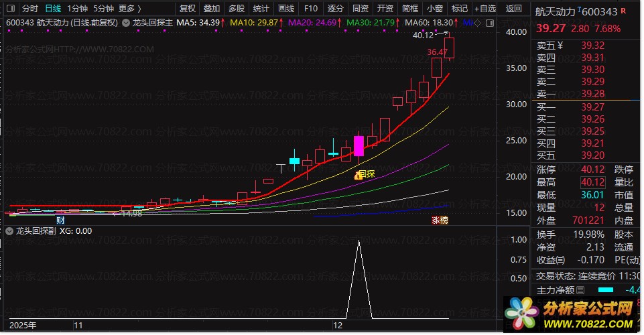Click the diamond icon beside the MA legend
The height and width of the screenshot is (335, 644).
point(477,23)
